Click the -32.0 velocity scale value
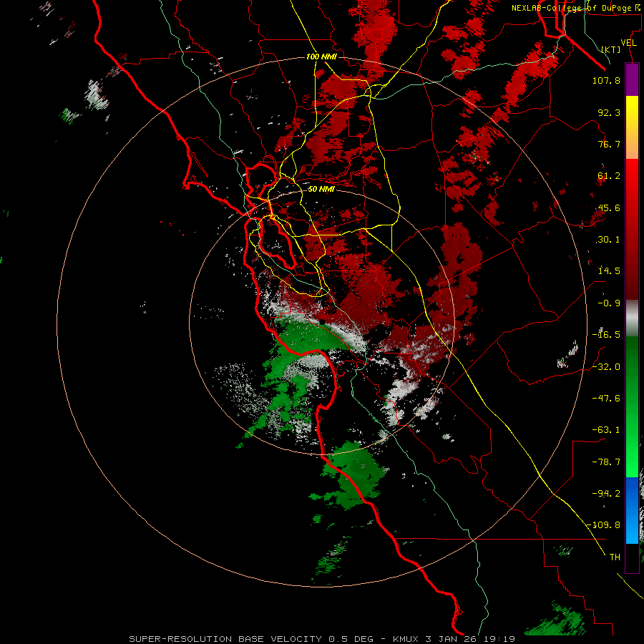This screenshot has height=644, width=644. (x=606, y=367)
